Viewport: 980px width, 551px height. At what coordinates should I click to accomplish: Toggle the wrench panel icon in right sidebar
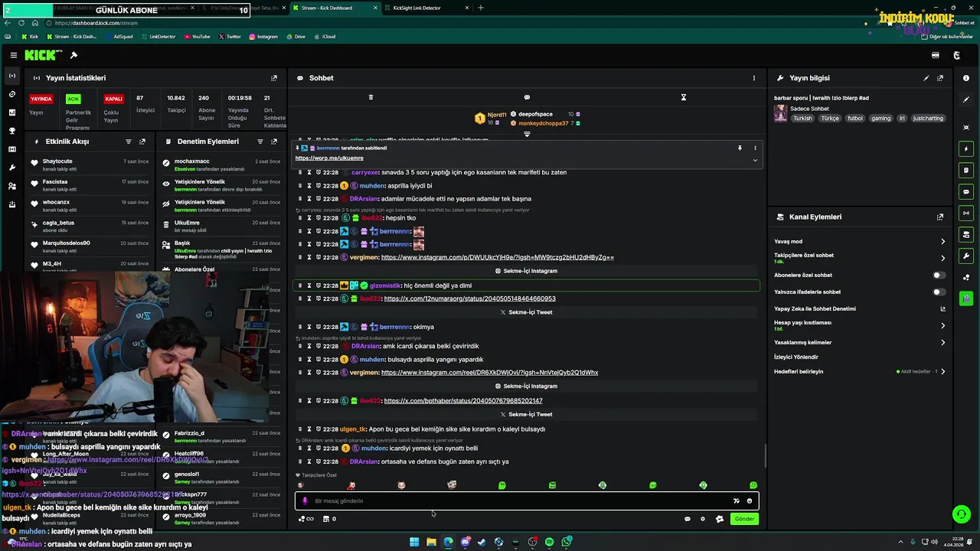[x=966, y=256]
